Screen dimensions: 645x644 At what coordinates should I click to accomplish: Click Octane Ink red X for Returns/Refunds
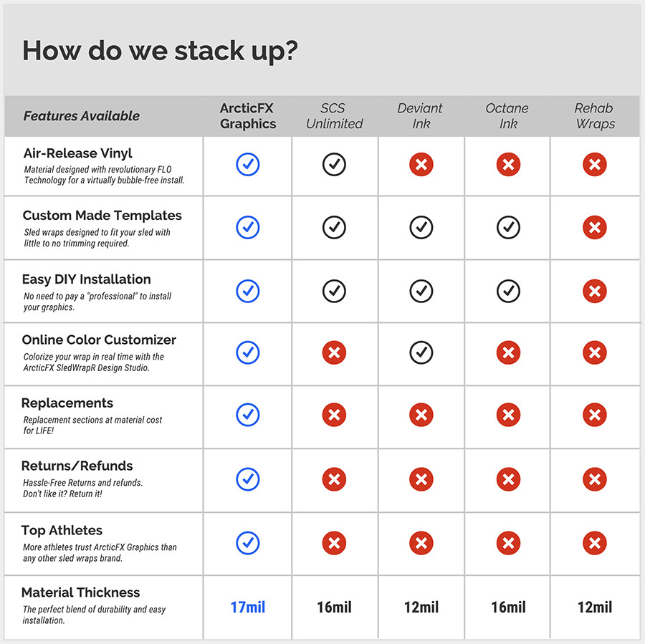[x=508, y=479]
